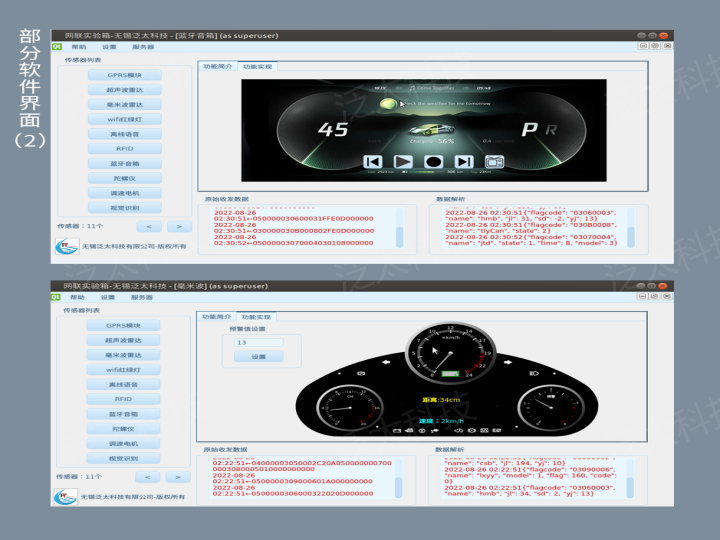Open the 服务器 menu in the bottom window
This screenshot has height=540, width=720.
143,297
